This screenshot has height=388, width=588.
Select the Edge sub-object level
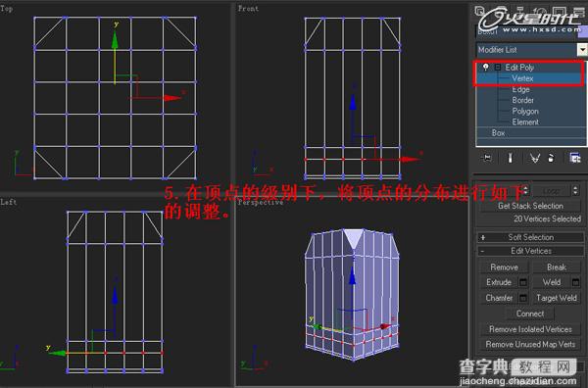(521, 89)
